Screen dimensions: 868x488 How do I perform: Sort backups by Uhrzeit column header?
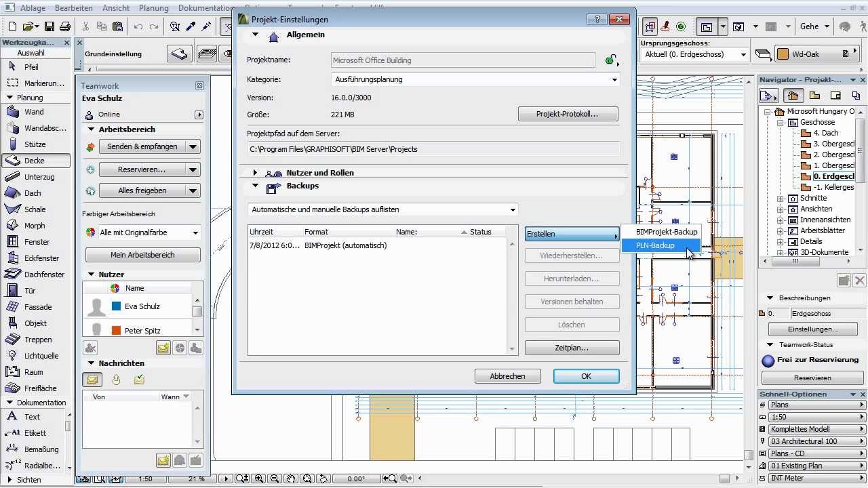[275, 232]
